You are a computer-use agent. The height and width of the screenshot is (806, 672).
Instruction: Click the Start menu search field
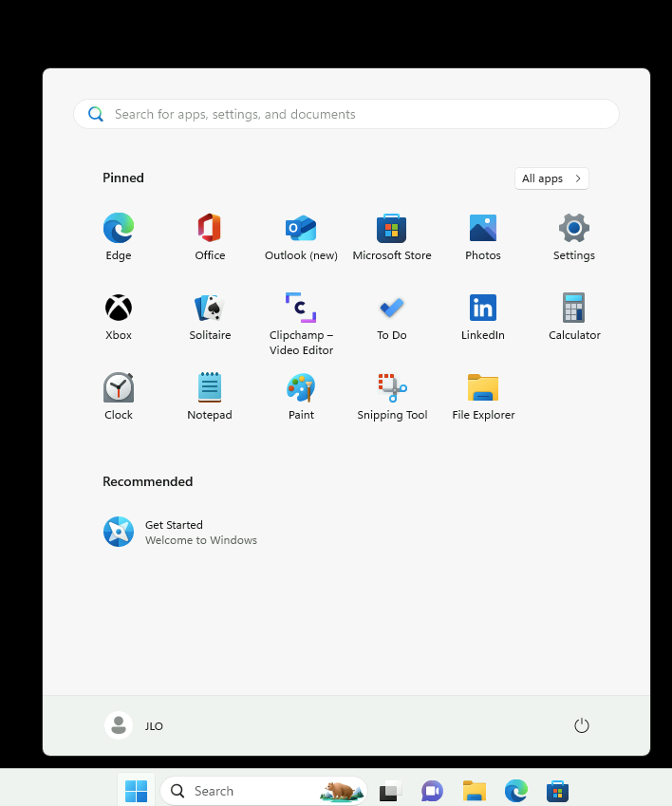coord(346,114)
